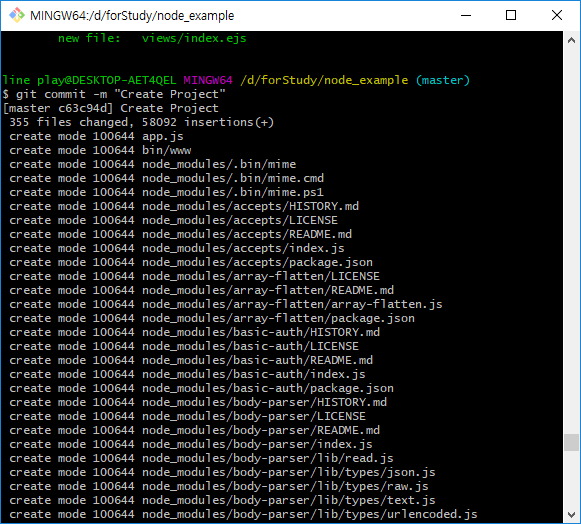The width and height of the screenshot is (581, 524).
Task: Click 'node_modules/.bin/mime.cmd' line
Action: (166, 178)
